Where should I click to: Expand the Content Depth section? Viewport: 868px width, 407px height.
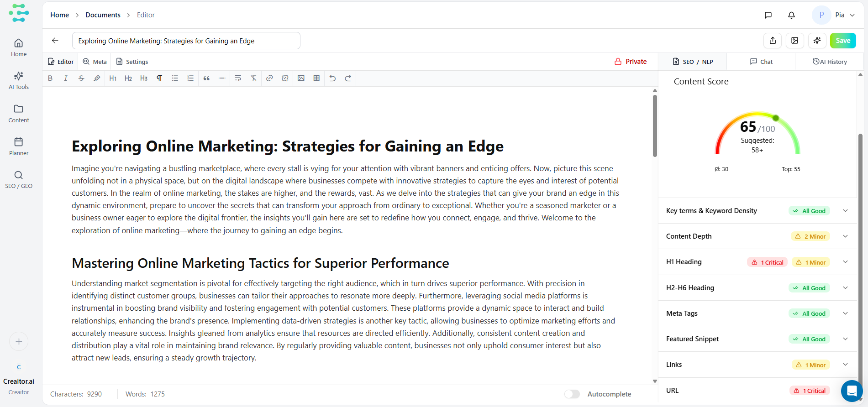845,236
